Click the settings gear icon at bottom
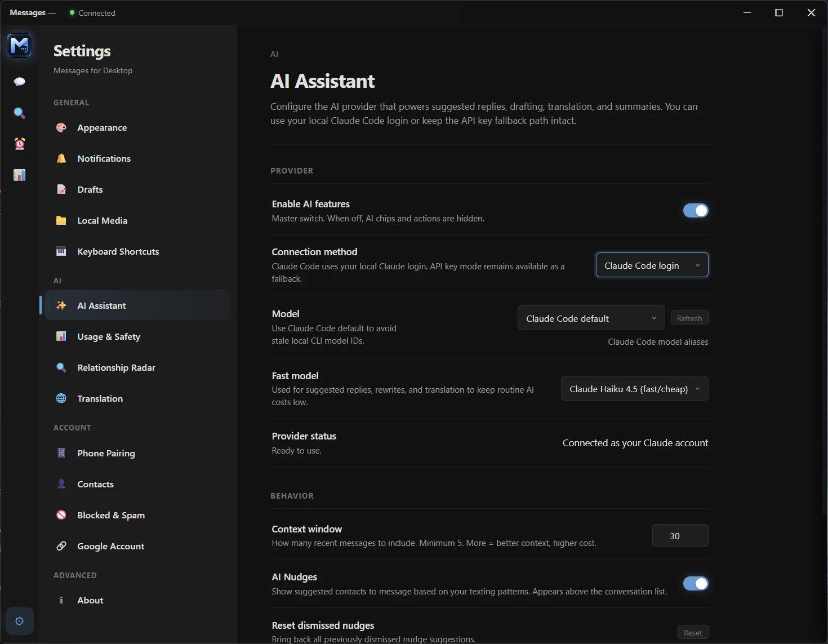Image resolution: width=828 pixels, height=644 pixels. 20,621
